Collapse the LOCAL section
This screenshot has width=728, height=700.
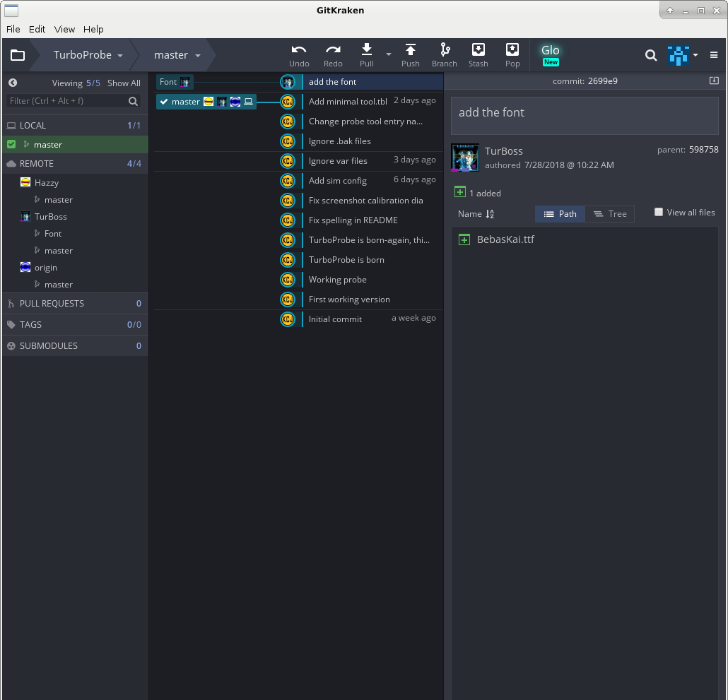pos(75,125)
